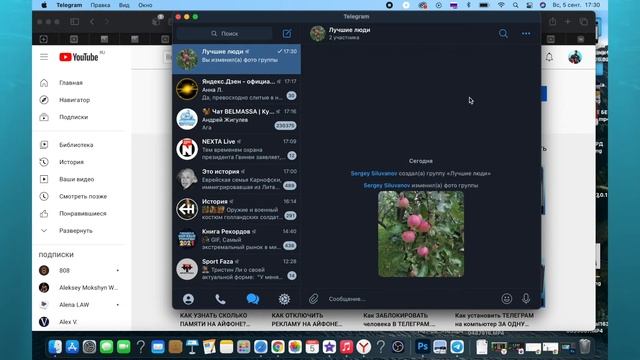Open the YouTube hamburger menu
The image size is (640, 360).
44,57
